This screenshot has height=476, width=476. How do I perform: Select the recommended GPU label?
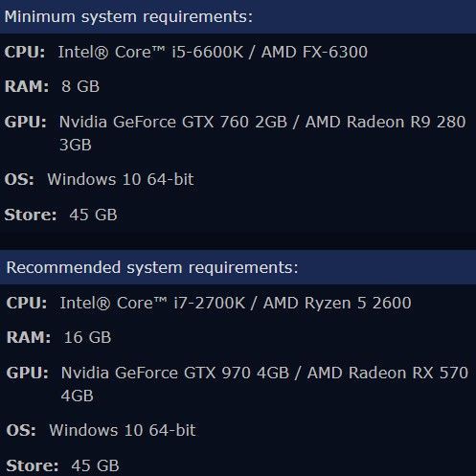(x=28, y=373)
